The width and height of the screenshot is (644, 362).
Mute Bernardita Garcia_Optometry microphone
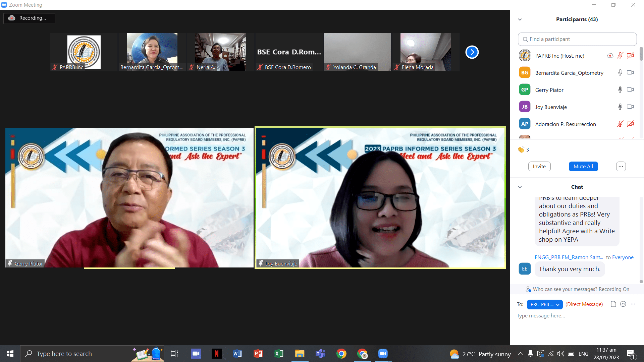[x=620, y=72]
